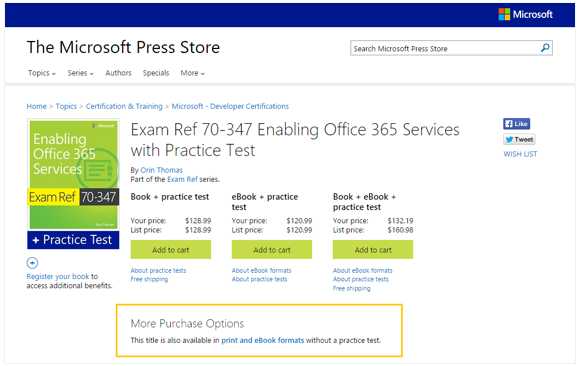Click the Microsoft logo in header

coord(525,14)
